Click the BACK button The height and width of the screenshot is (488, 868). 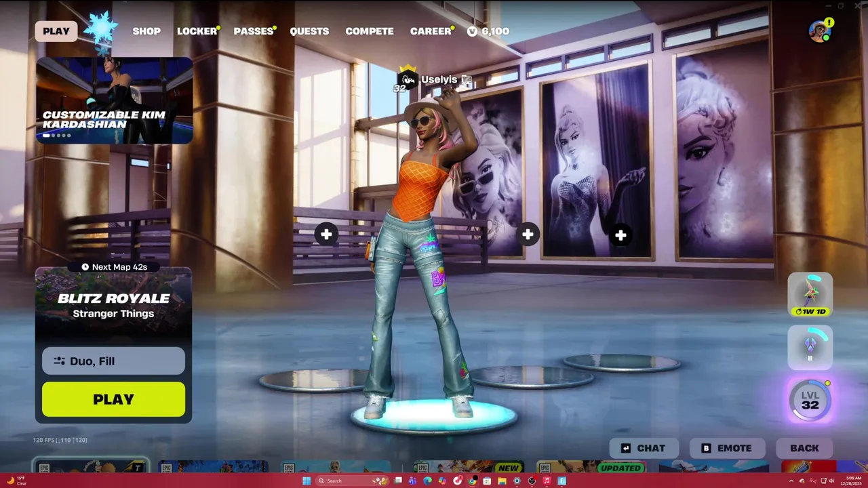pyautogui.click(x=804, y=448)
